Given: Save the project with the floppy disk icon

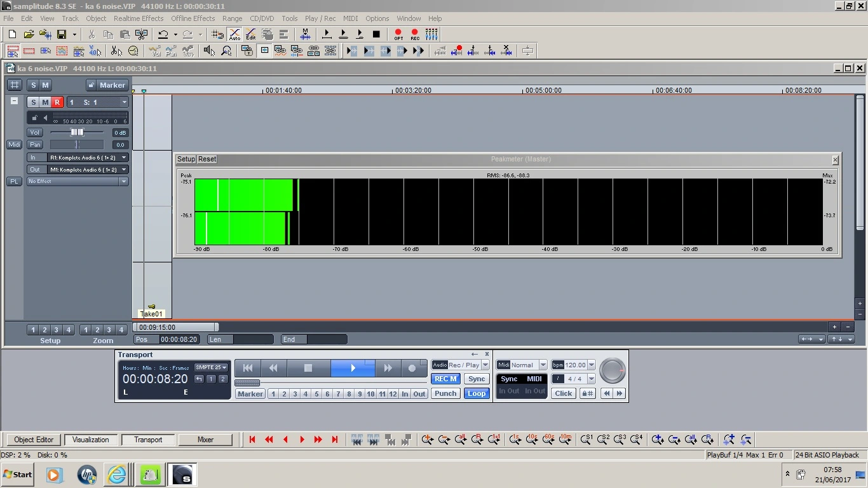Looking at the screenshot, I should (62, 34).
